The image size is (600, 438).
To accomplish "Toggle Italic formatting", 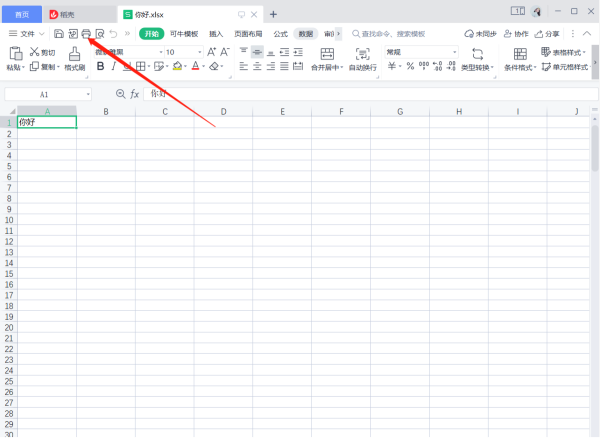I will click(x=114, y=67).
